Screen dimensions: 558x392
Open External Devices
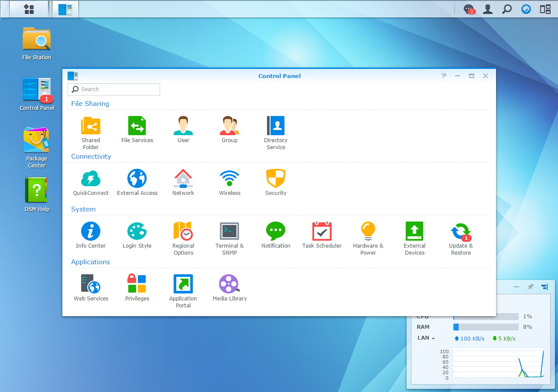(x=414, y=231)
